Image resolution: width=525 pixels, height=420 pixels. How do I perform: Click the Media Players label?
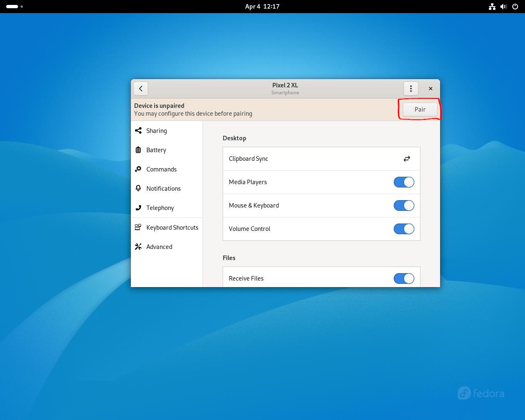click(x=248, y=182)
